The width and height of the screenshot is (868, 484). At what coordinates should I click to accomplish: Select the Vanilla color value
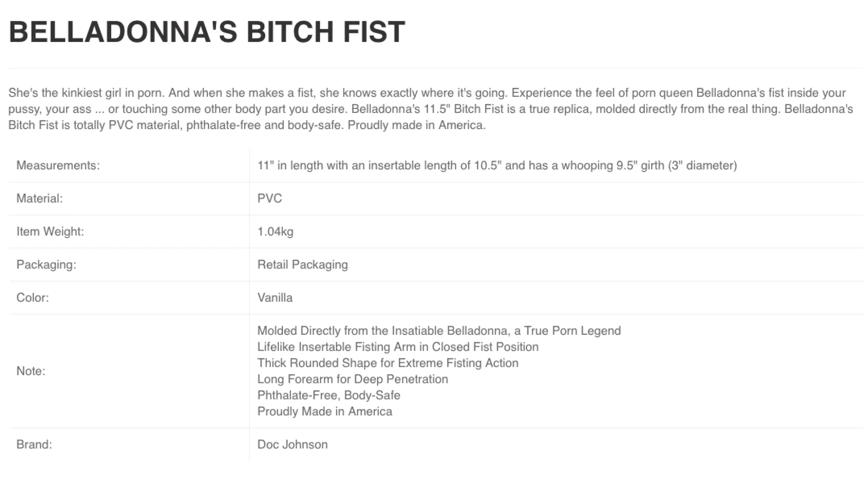point(275,298)
